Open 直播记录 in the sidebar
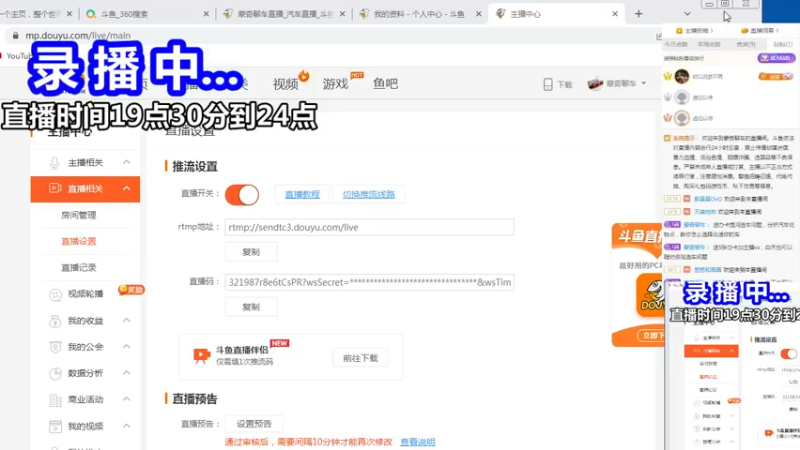800x450 pixels. [79, 267]
